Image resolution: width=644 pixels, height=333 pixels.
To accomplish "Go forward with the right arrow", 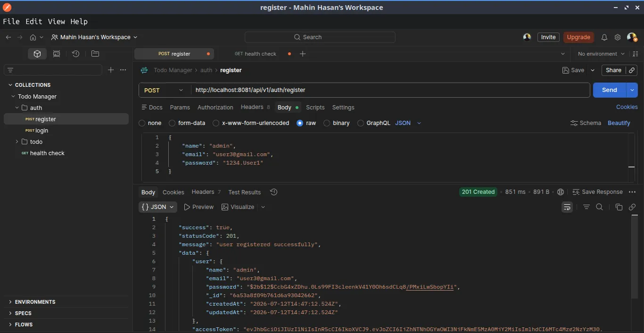I will click(x=20, y=37).
